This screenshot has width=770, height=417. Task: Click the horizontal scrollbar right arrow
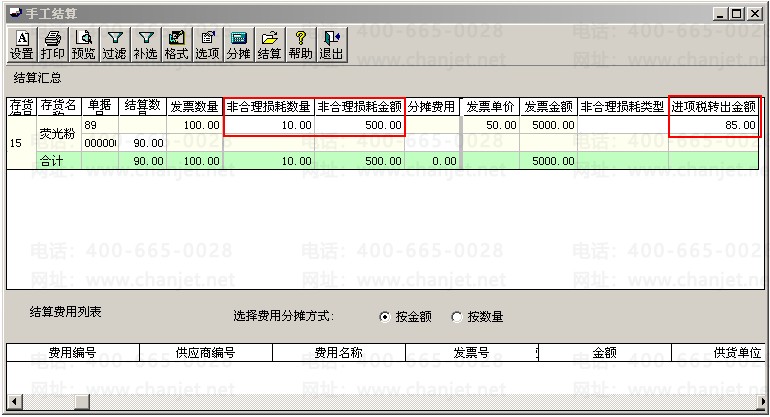[763, 402]
